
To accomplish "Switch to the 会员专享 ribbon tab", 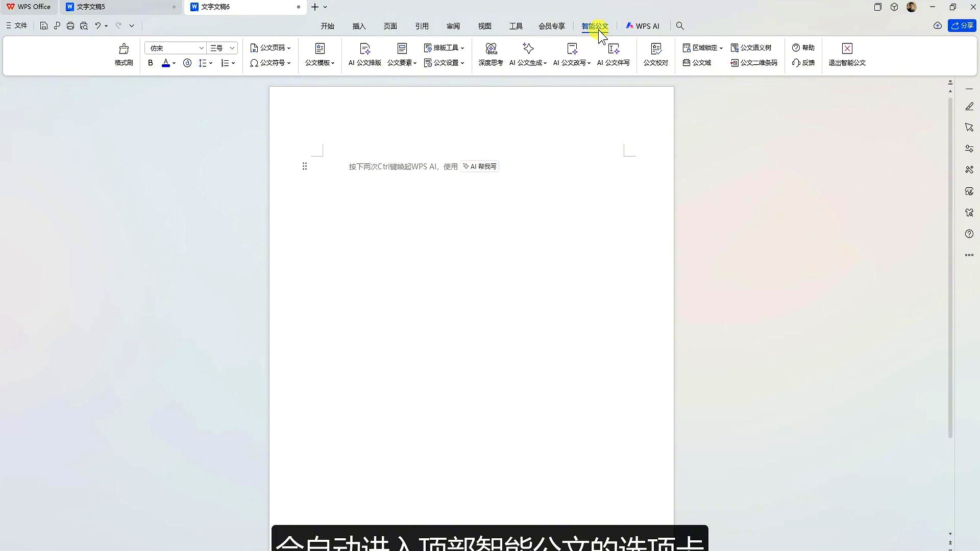I will tap(552, 26).
